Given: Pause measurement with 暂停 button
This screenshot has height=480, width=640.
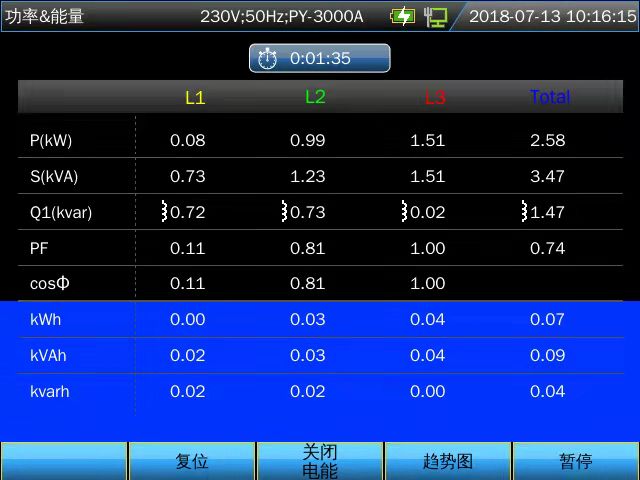Looking at the screenshot, I should point(576,461).
